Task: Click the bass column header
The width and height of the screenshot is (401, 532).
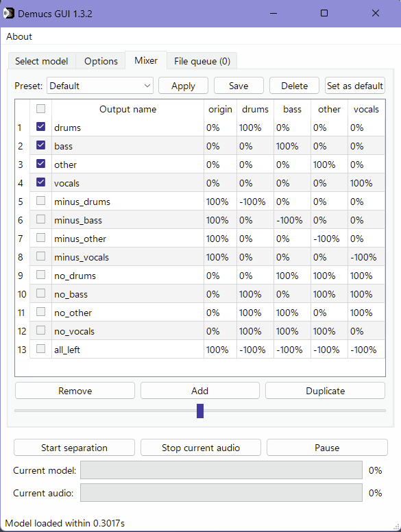Action: pos(292,109)
